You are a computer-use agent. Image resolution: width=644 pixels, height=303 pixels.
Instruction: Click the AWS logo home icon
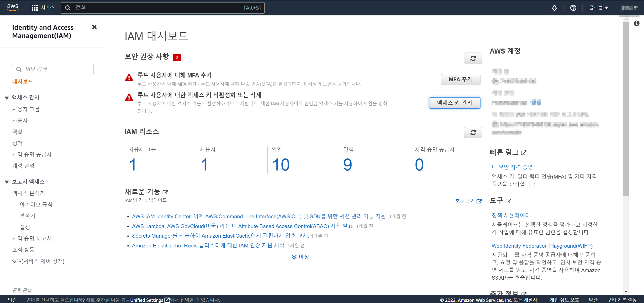13,8
